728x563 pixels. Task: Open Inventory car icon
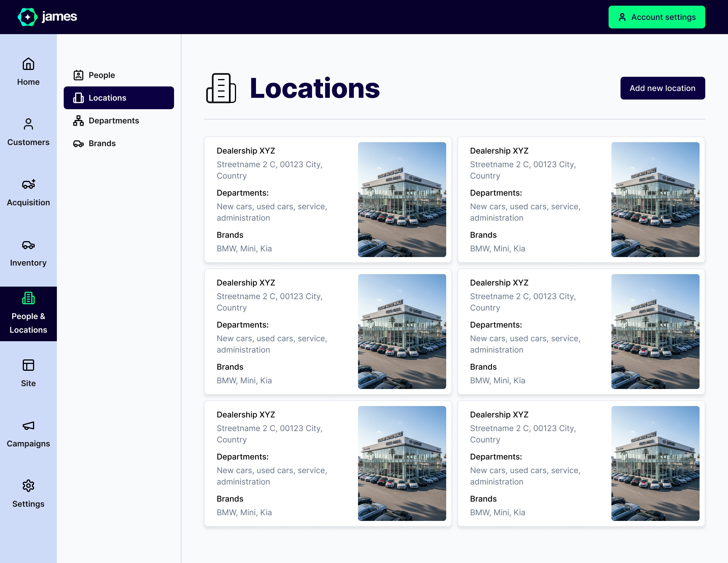pyautogui.click(x=28, y=245)
